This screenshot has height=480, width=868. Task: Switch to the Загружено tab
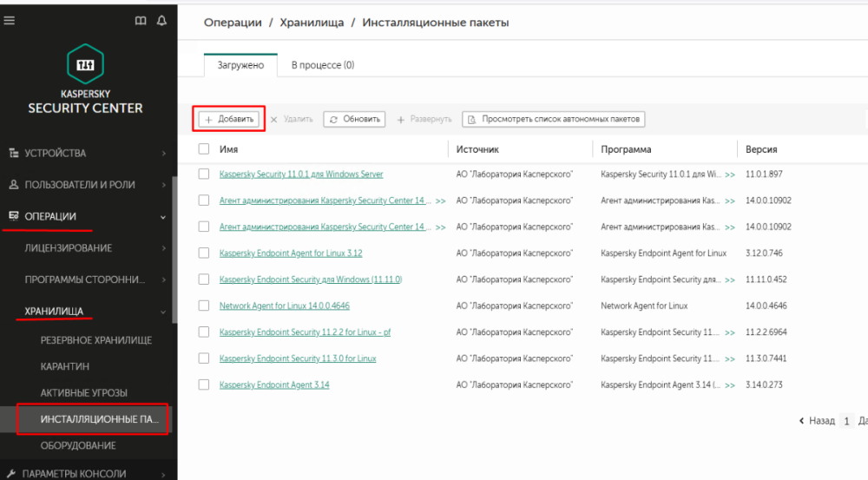pyautogui.click(x=240, y=65)
